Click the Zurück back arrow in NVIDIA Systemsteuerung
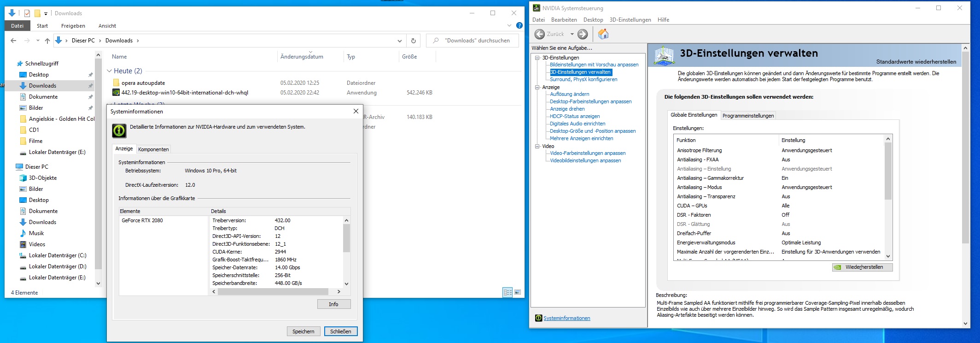 539,34
